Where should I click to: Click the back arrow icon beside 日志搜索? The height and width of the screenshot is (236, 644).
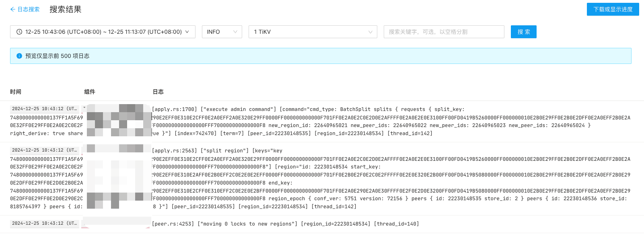coord(13,9)
